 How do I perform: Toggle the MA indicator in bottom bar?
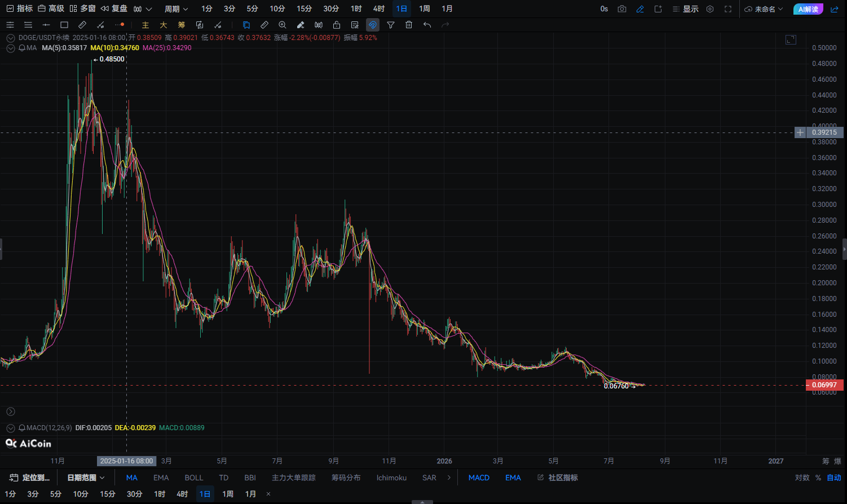[x=132, y=478]
